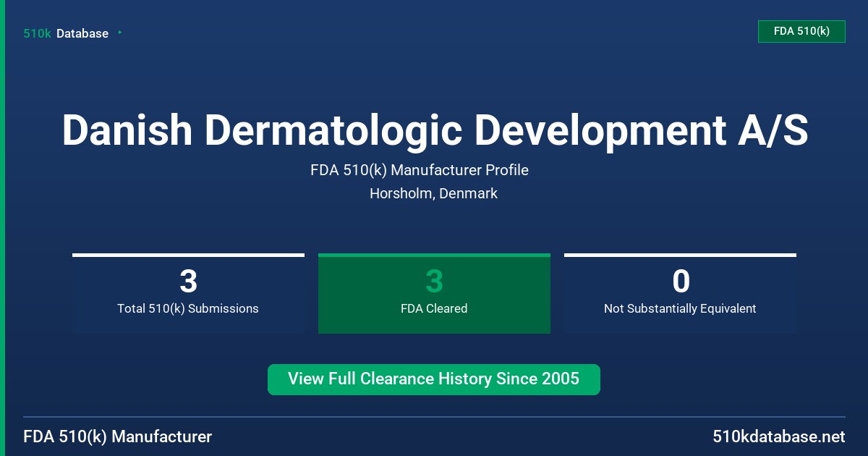868x456 pixels.
Task: Open View Full Clearance History Since 2005
Action: (x=434, y=379)
